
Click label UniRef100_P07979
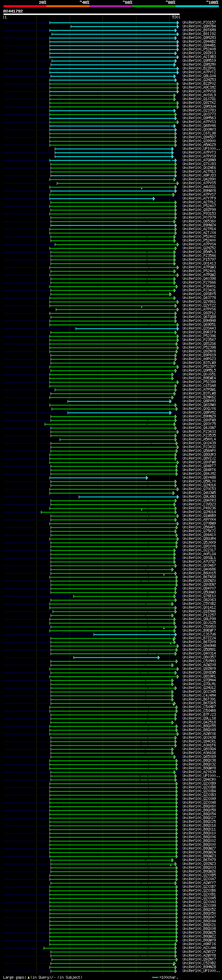click(199, 218)
